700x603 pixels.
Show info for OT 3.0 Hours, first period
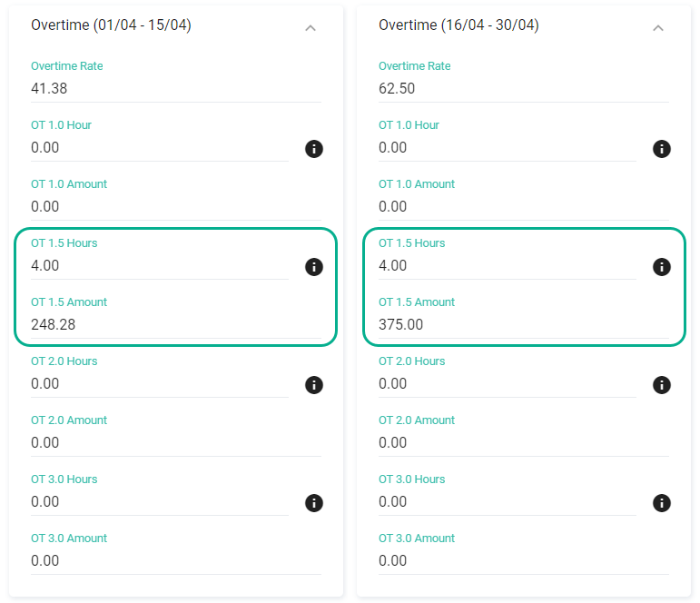click(314, 502)
